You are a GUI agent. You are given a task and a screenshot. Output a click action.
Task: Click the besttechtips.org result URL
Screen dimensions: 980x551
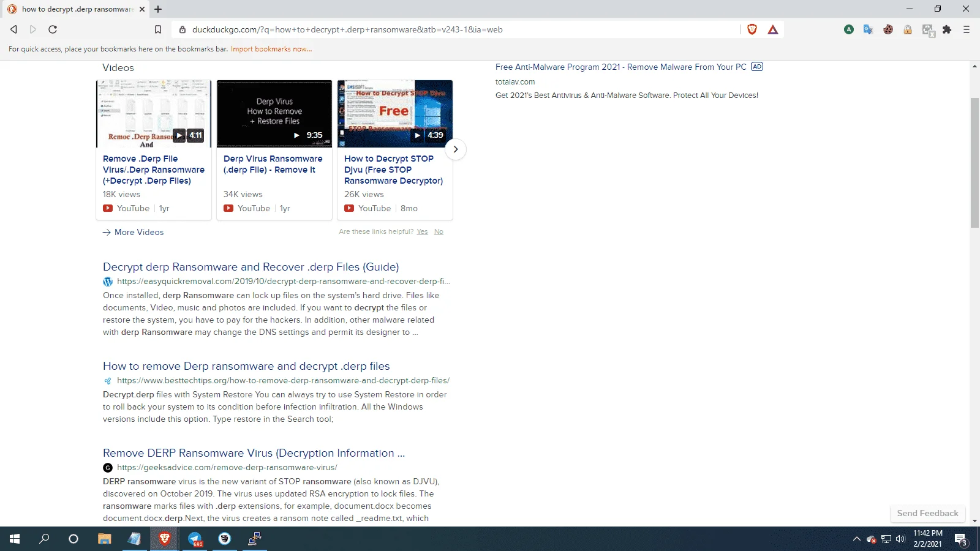point(283,381)
